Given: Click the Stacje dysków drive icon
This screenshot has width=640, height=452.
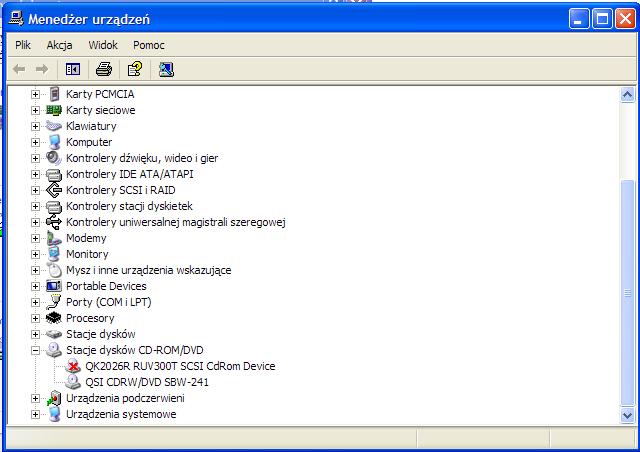Looking at the screenshot, I should (x=54, y=334).
